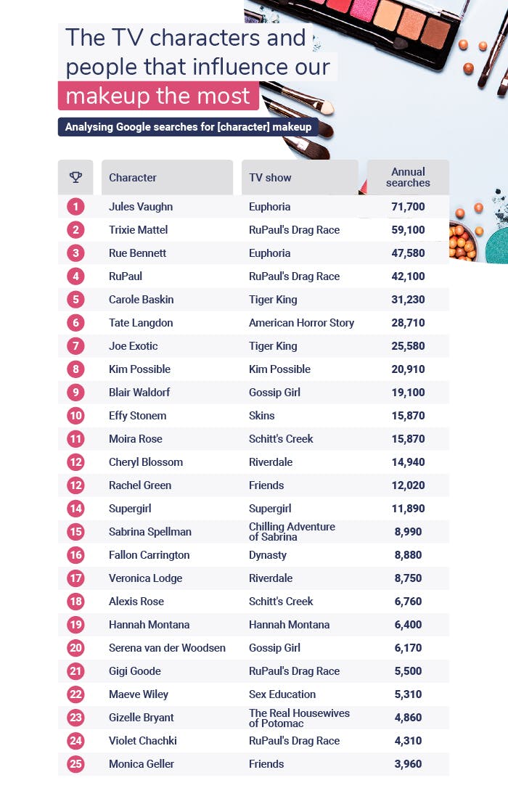The height and width of the screenshot is (812, 508).
Task: Click the 'Analysing Google searches' subtitle banner
Action: pyautogui.click(x=188, y=127)
